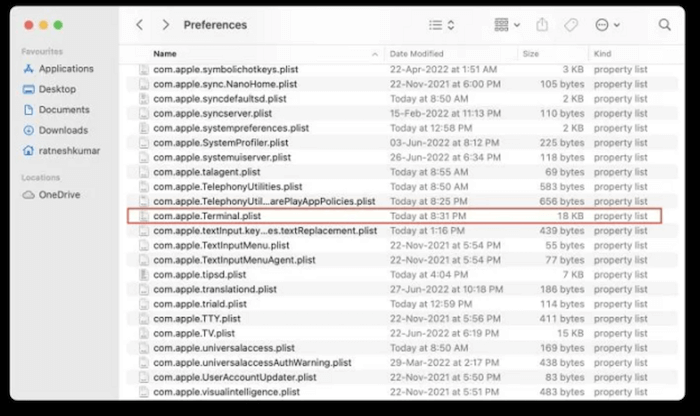The image size is (700, 416).
Task: Expand the Group By grid dropdown
Action: (x=507, y=24)
